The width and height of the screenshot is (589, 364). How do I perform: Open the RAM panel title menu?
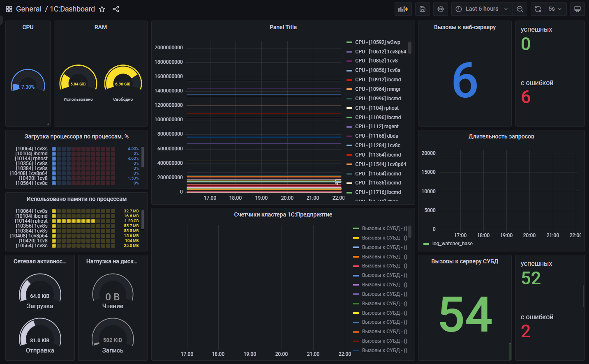100,27
